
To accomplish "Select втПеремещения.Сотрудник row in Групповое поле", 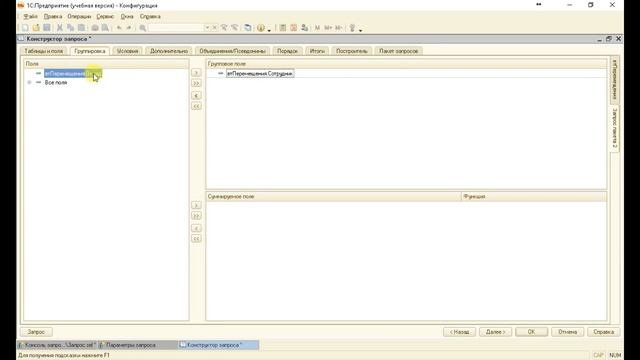I will 260,73.
